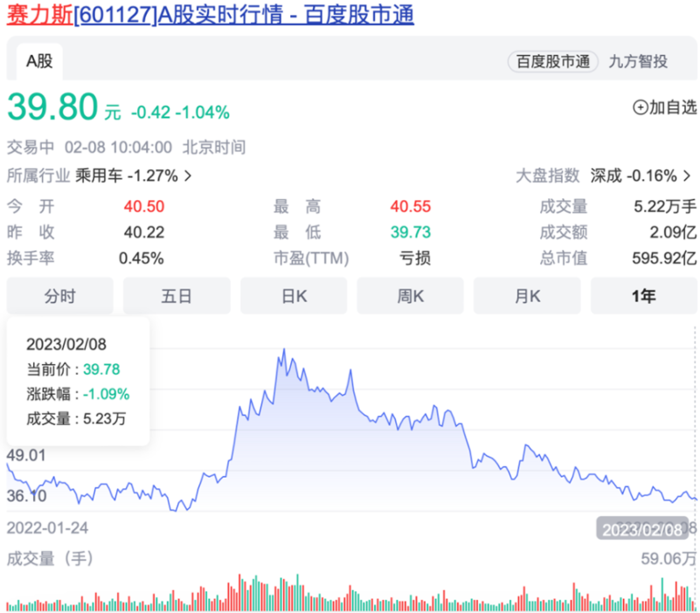Viewport: 700px width, 613px height.
Task: Click the trading time 02-08 10:04:00 text
Action: click(x=118, y=148)
